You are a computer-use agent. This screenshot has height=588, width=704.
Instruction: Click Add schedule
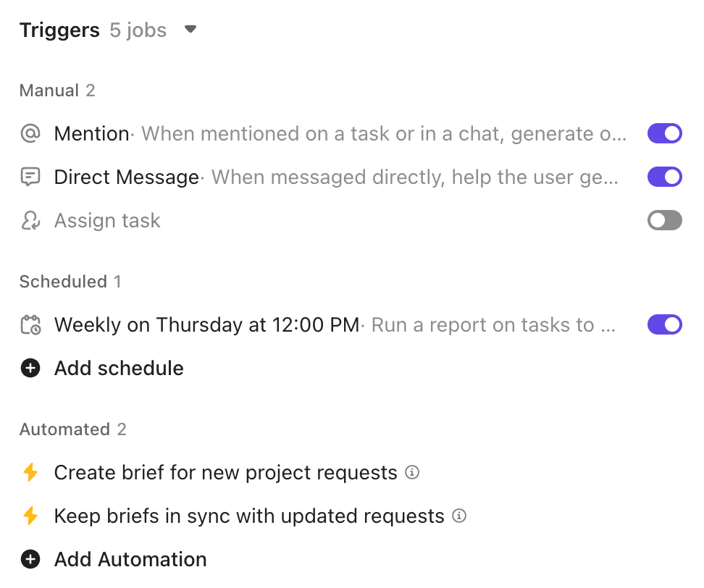118,368
